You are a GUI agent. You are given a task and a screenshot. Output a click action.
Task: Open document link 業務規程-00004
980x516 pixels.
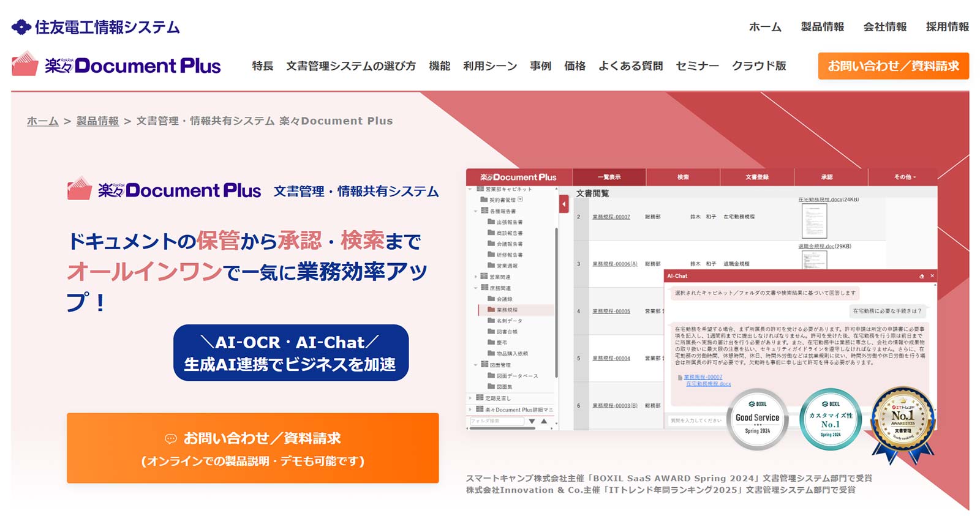point(611,358)
